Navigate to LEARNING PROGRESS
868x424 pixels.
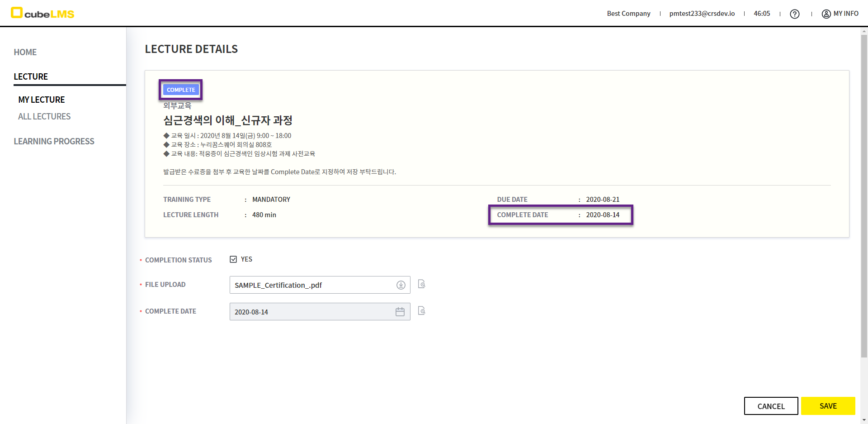(x=54, y=141)
